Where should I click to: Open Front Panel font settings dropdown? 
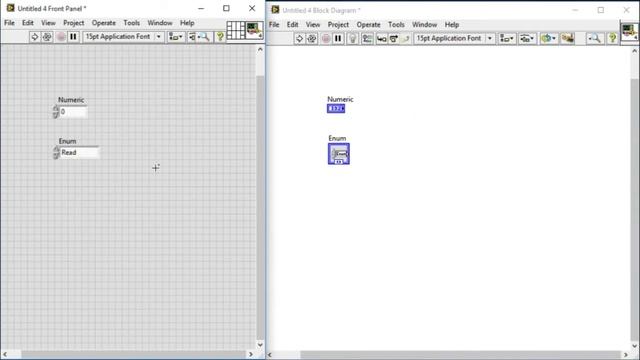point(124,37)
